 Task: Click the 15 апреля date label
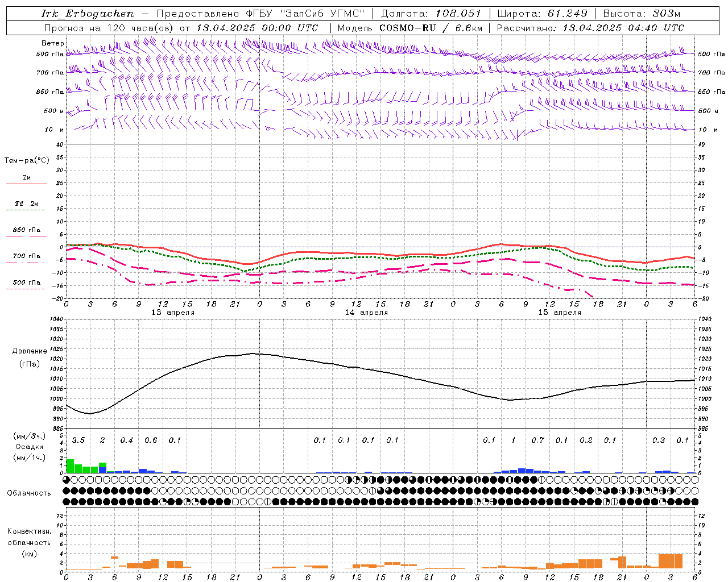[560, 313]
